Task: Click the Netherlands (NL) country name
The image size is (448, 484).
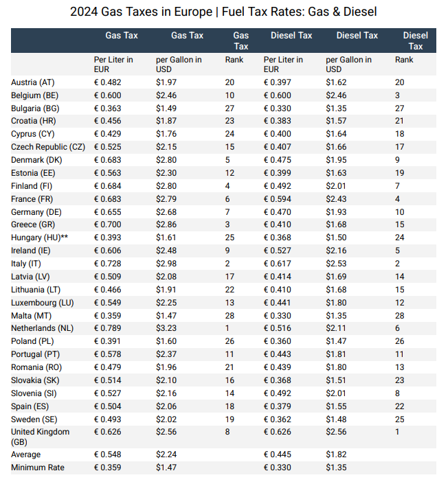Action: 42,328
